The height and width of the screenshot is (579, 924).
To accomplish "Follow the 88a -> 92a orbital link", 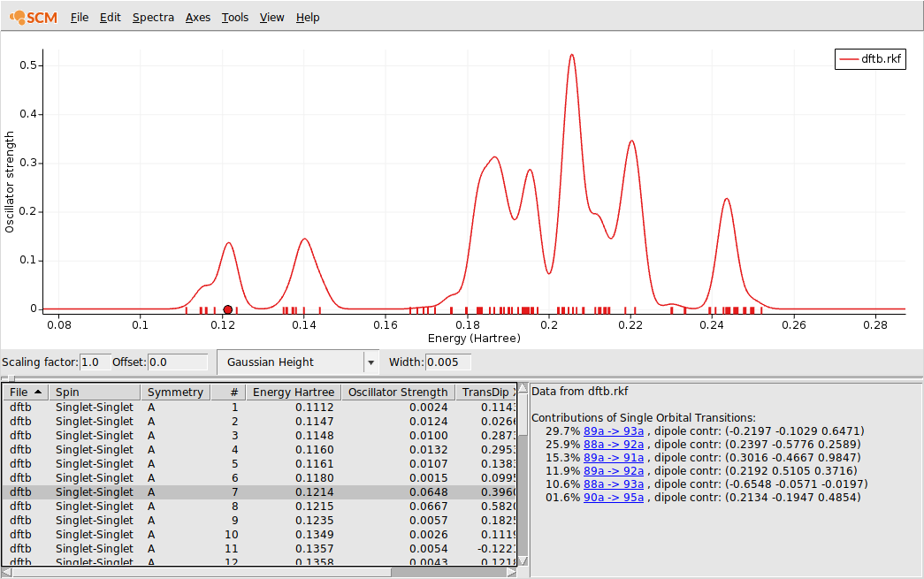I will coord(614,444).
